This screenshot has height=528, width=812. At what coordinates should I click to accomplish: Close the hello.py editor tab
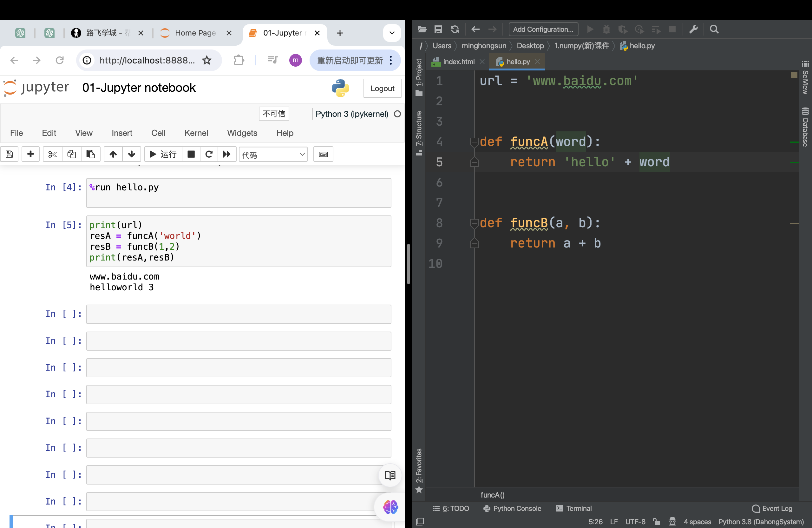(537, 62)
